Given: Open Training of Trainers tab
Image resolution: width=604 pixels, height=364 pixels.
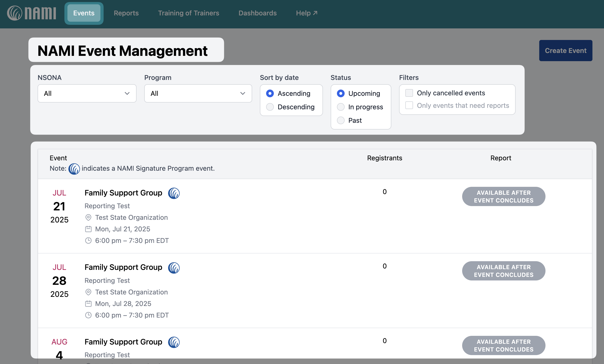Looking at the screenshot, I should click(189, 13).
